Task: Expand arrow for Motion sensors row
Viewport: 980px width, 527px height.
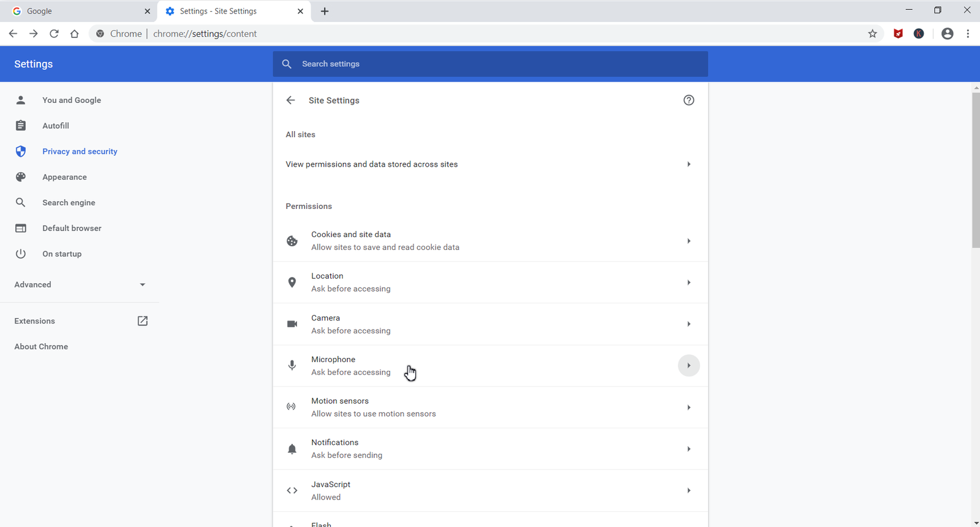Action: (689, 408)
